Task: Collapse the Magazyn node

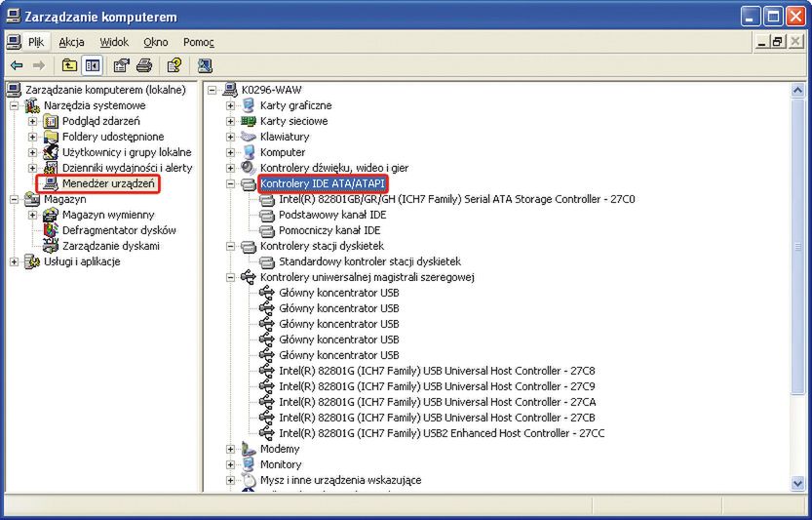Action: point(15,199)
